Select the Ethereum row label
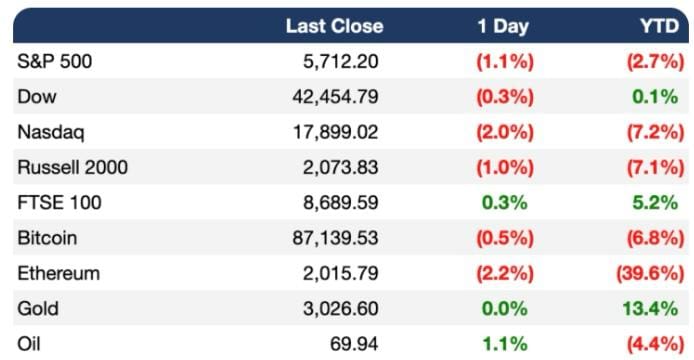This screenshot has width=694, height=360. click(x=58, y=274)
